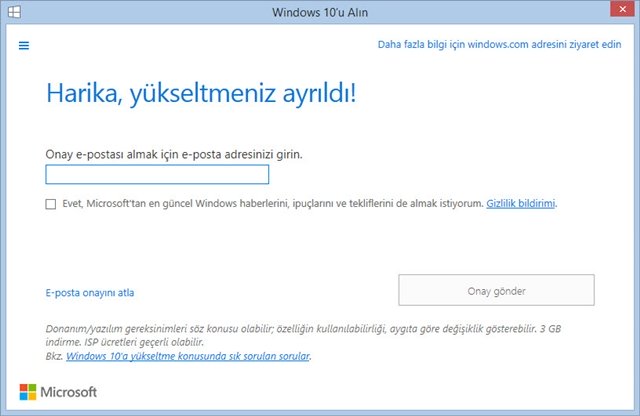Open the E-posta onayını atla link

90,293
